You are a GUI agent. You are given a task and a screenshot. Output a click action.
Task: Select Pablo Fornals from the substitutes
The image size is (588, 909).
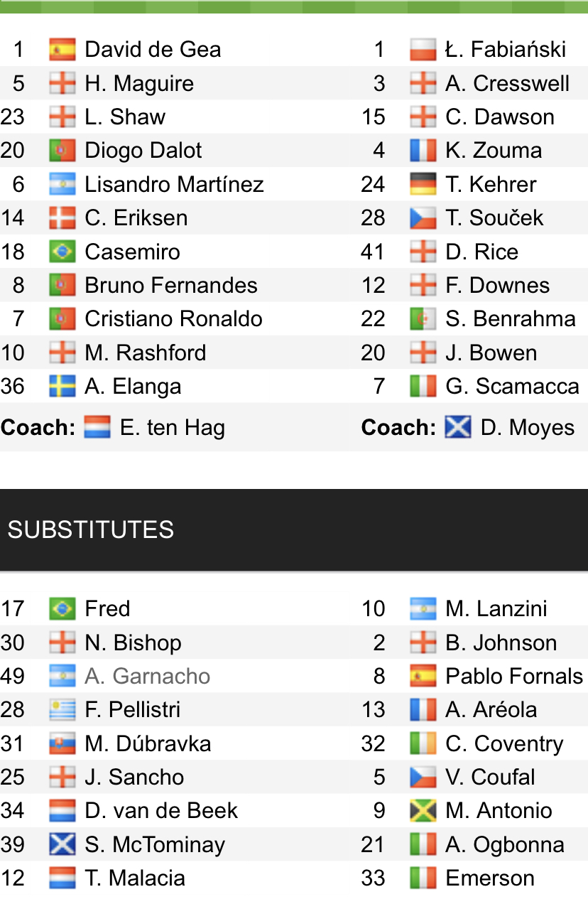point(513,677)
